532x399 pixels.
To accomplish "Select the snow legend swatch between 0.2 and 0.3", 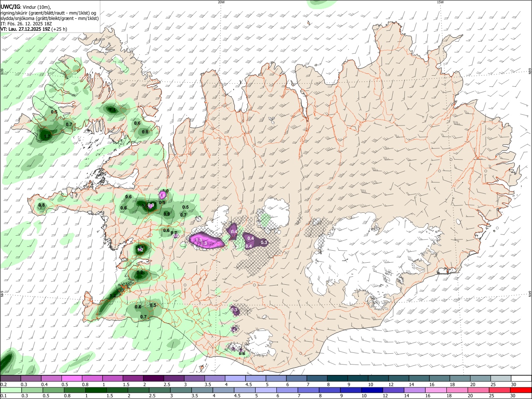I will [10, 379].
